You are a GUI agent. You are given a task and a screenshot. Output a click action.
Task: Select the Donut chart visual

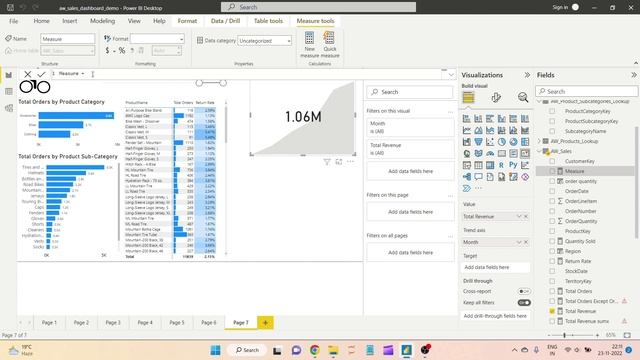point(513,142)
